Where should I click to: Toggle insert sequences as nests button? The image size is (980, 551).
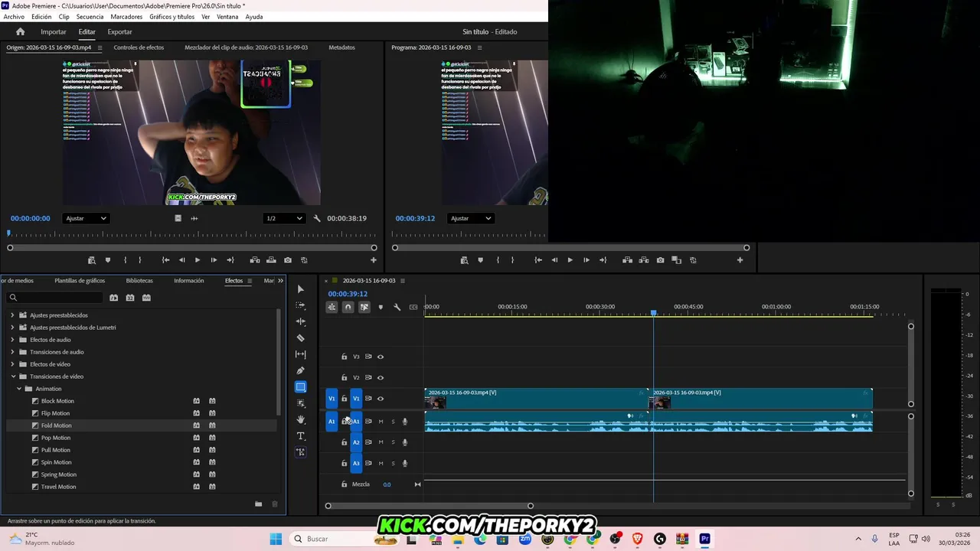[x=332, y=307]
